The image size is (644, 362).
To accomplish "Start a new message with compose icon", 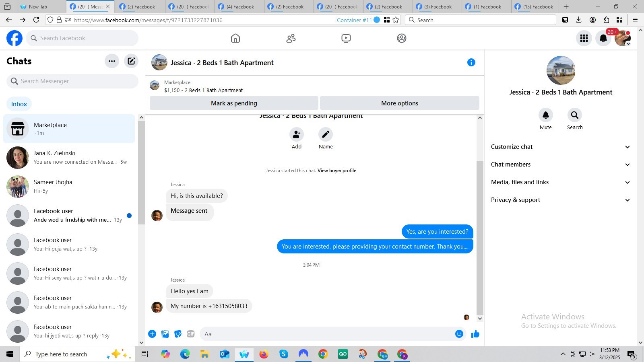I will coord(131,61).
